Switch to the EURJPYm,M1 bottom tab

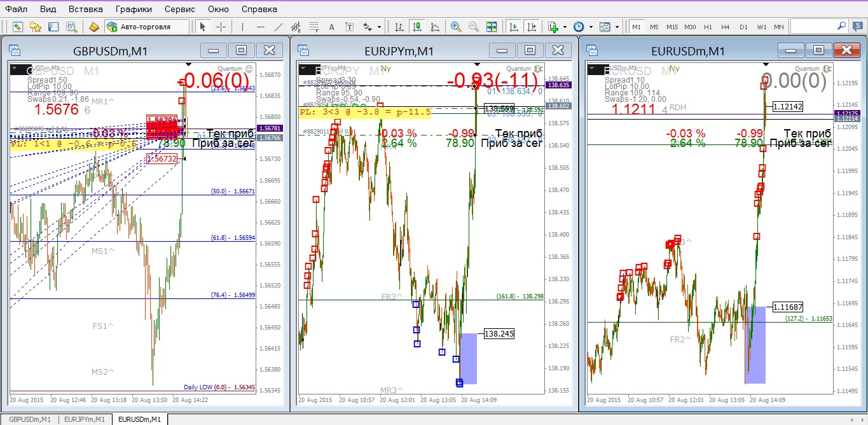(85, 419)
